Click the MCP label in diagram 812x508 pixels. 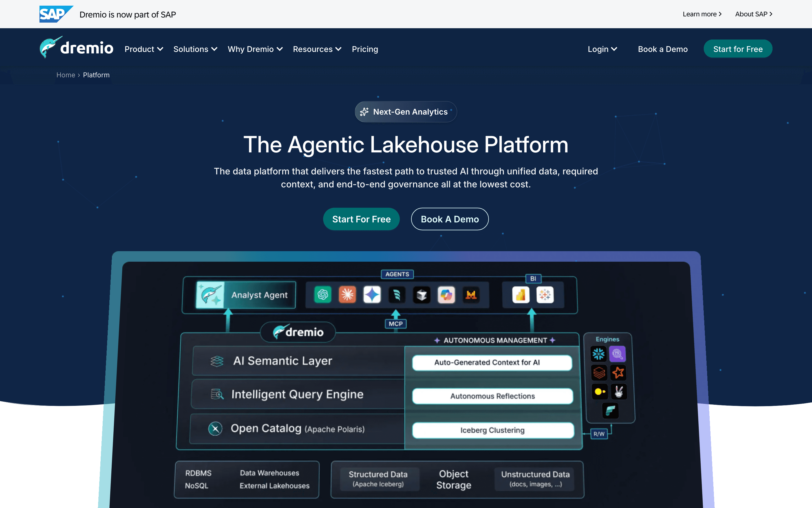tap(396, 324)
